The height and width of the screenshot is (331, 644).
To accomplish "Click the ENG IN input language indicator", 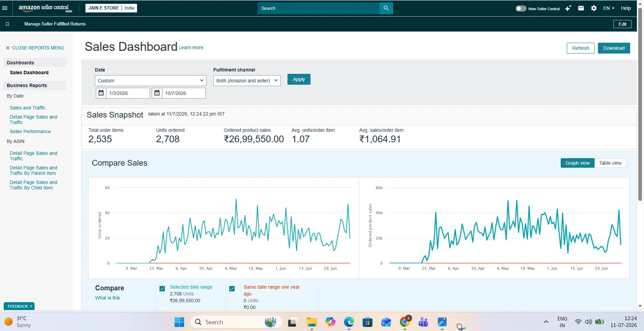I will point(562,322).
